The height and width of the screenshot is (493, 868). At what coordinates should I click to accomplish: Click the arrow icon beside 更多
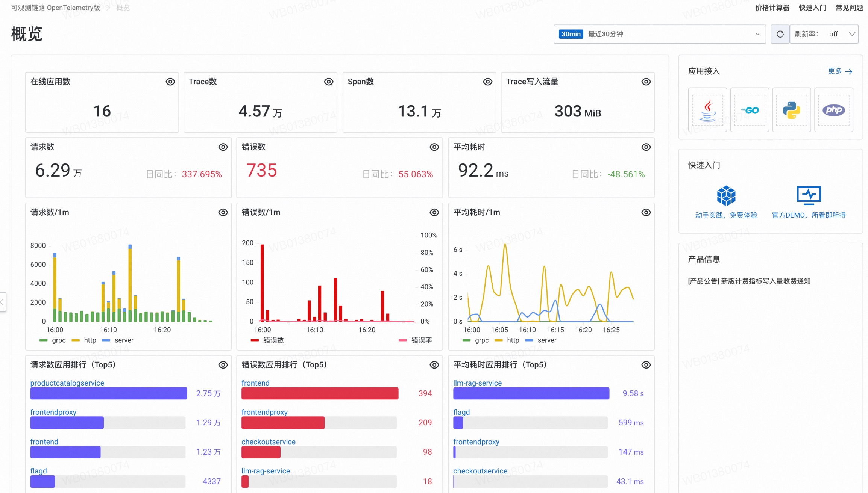pyautogui.click(x=849, y=71)
